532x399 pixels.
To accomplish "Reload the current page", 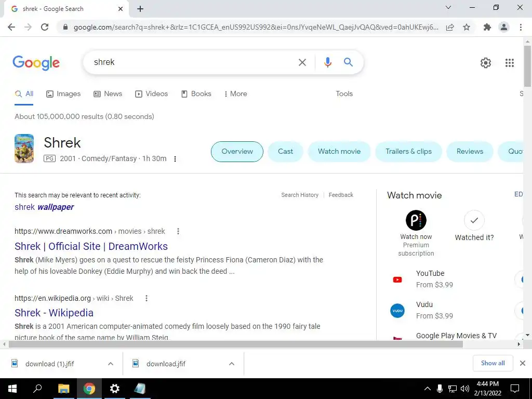I will pyautogui.click(x=45, y=27).
